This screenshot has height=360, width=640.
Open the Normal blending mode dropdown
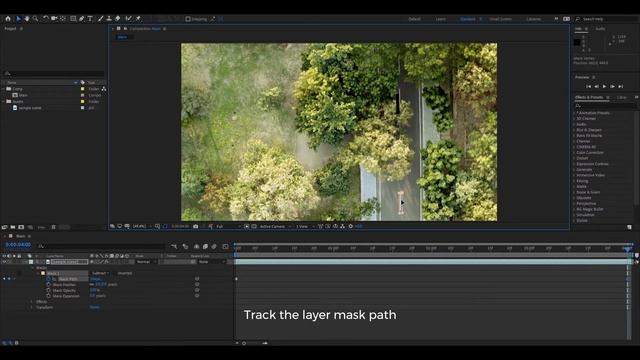146,262
